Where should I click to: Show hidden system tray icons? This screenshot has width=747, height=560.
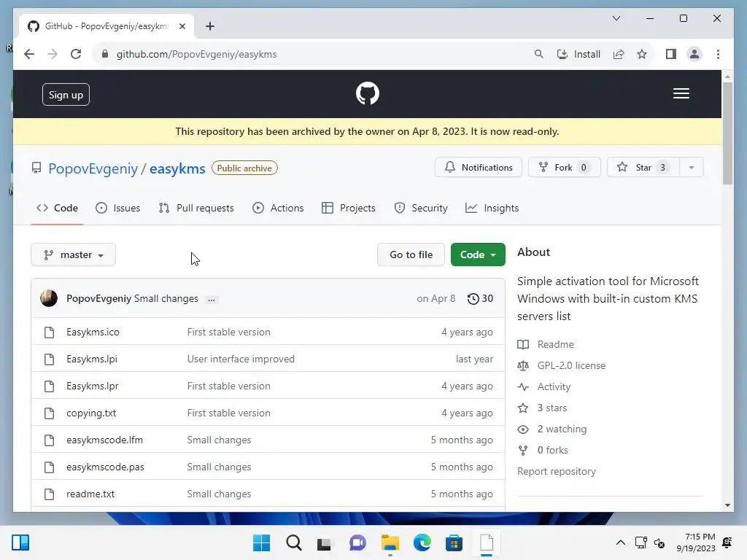[620, 542]
